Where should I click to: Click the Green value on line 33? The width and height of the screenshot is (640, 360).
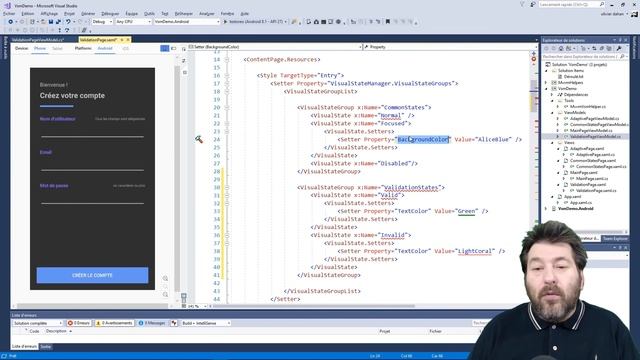[467, 211]
